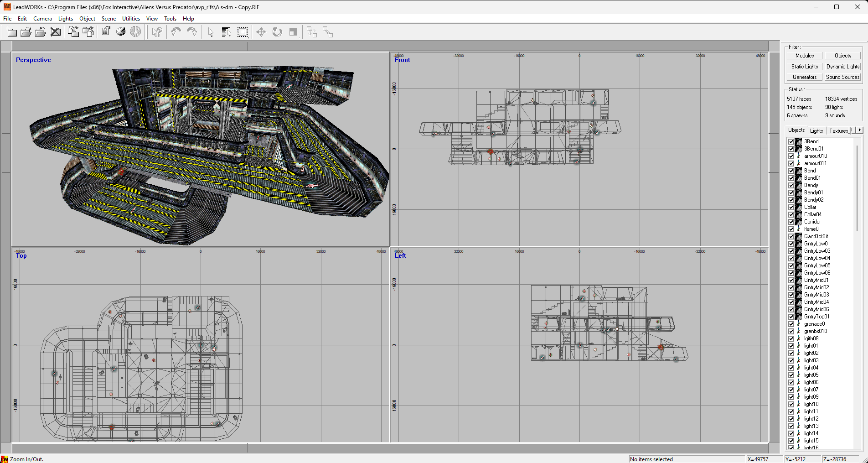Viewport: 868px width, 463px height.
Task: Click the "18334 vertices" status text
Action: 841,99
